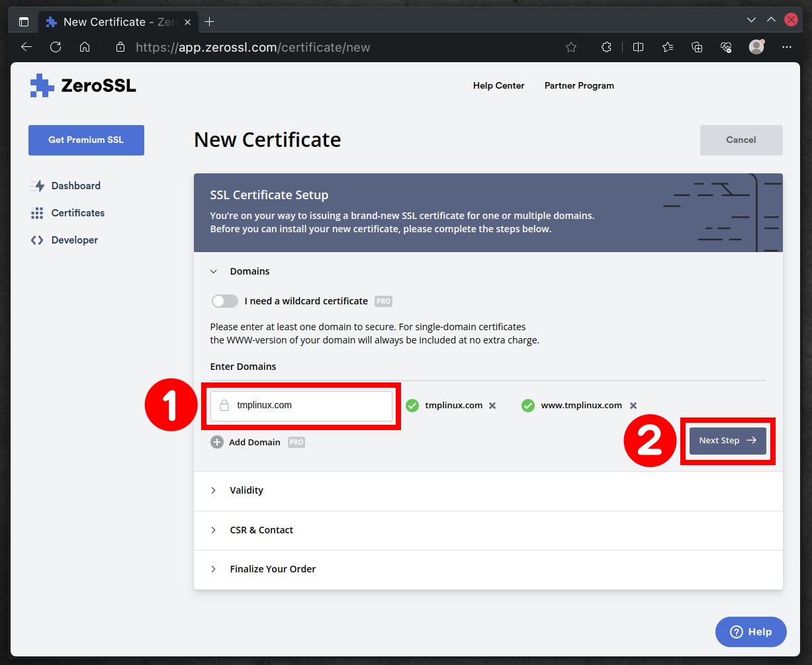This screenshot has width=812, height=665.
Task: Click the 'SSL Certificate Setup' banner title
Action: tap(269, 195)
